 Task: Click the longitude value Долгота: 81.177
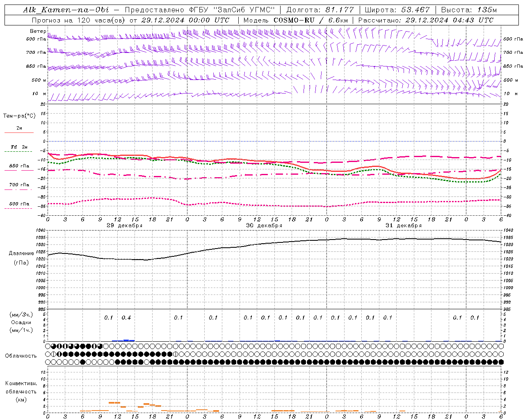320,10
